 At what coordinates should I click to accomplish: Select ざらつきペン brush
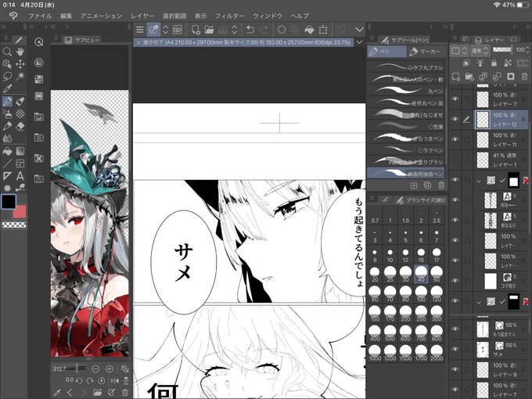point(406,138)
